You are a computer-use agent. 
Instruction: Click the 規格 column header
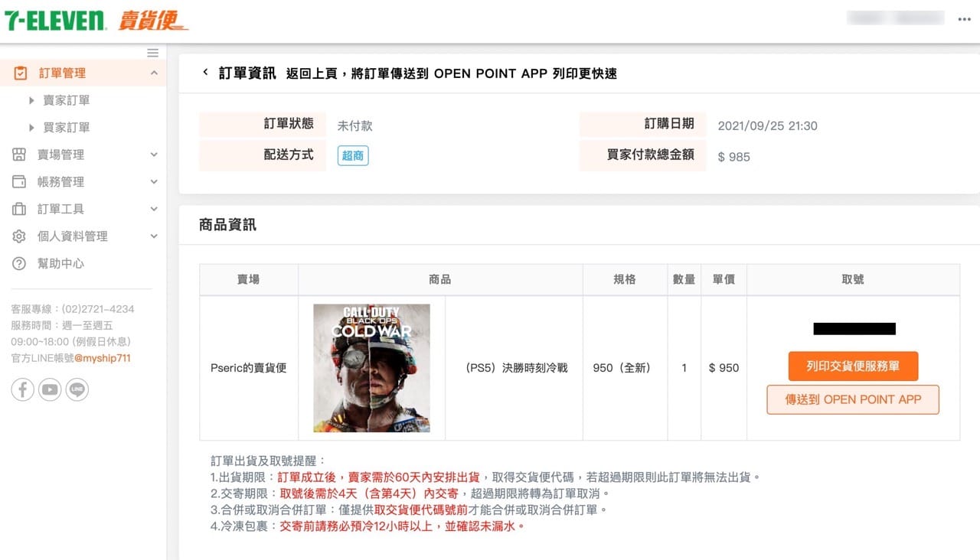pos(625,279)
